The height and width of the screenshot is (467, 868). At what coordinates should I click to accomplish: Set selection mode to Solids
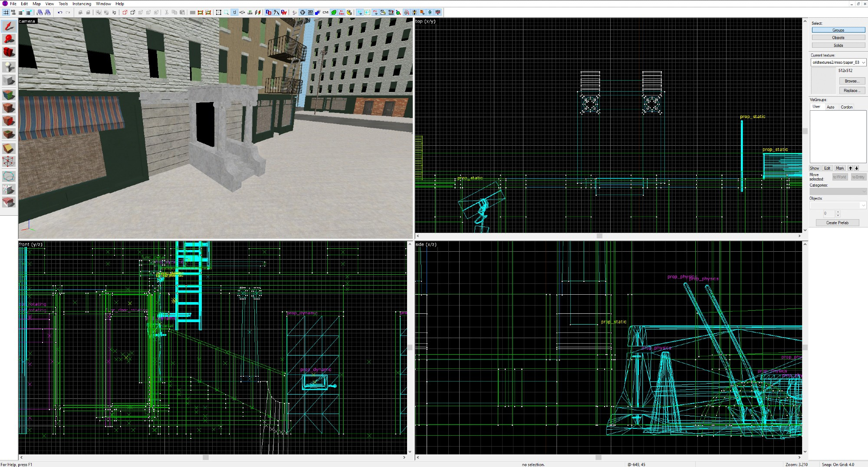838,46
